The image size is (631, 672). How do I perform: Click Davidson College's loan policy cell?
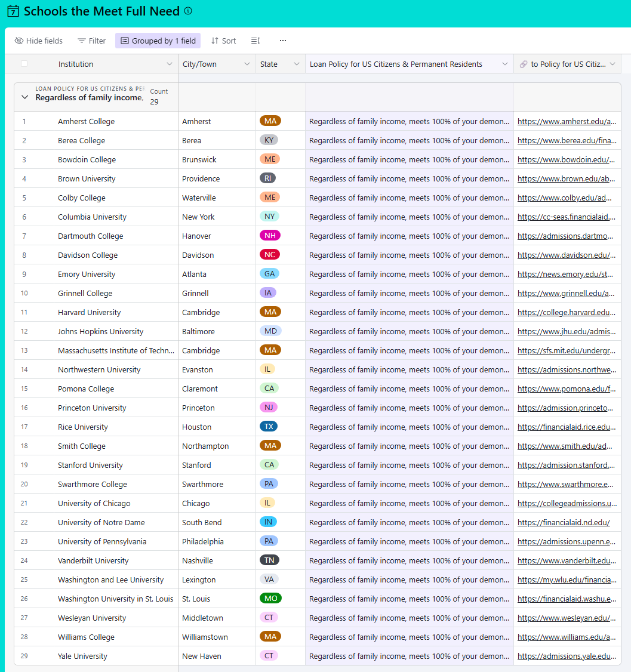pyautogui.click(x=410, y=255)
